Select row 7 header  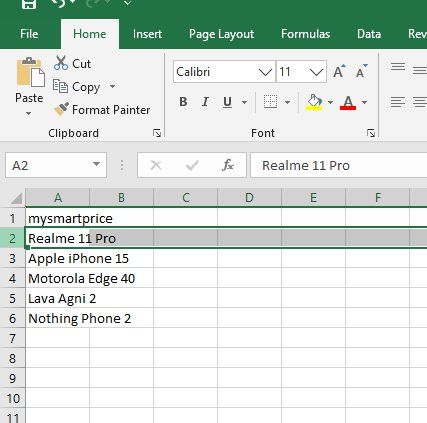(x=13, y=338)
